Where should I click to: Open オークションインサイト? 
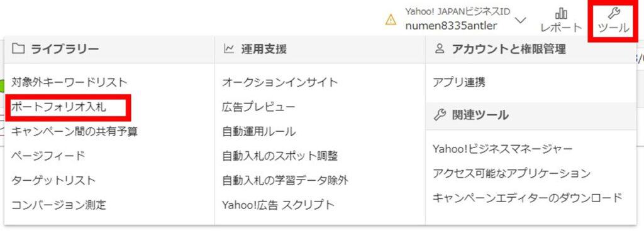click(x=280, y=82)
